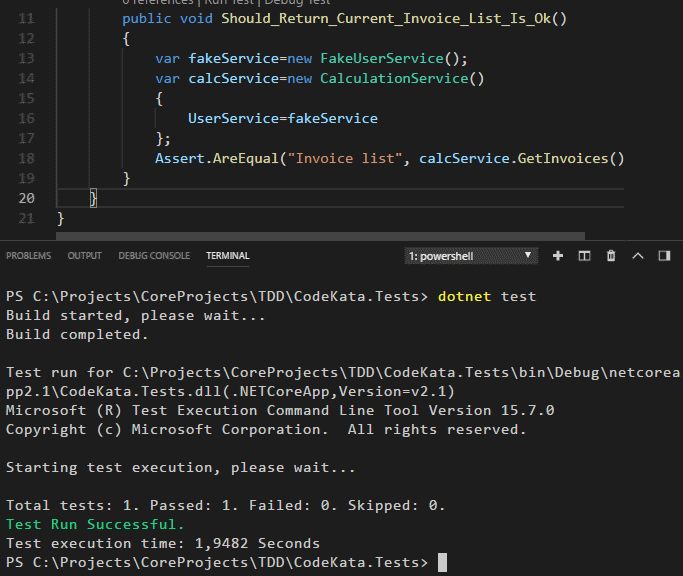
Task: Click the terminal prompt cursor block
Action: [x=442, y=563]
